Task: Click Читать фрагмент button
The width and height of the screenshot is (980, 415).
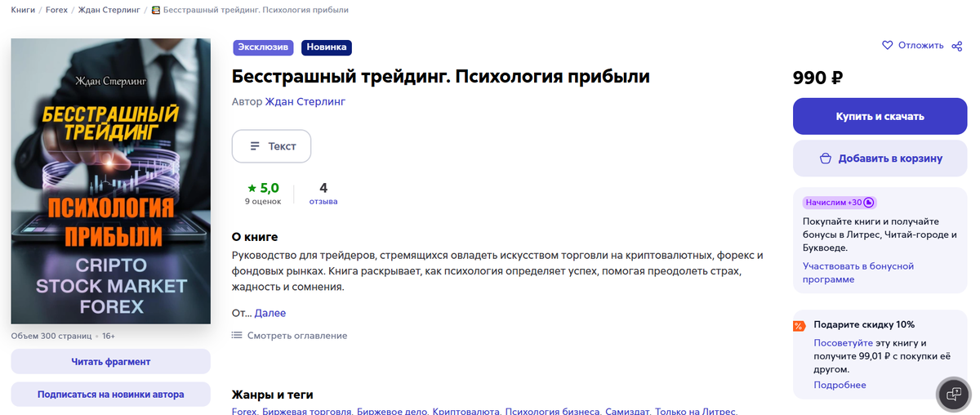Action: [111, 361]
